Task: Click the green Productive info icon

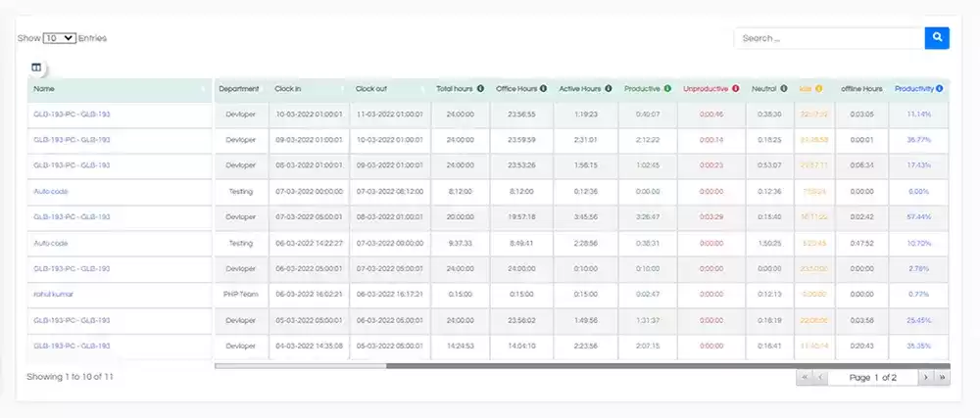Action: coord(667,89)
